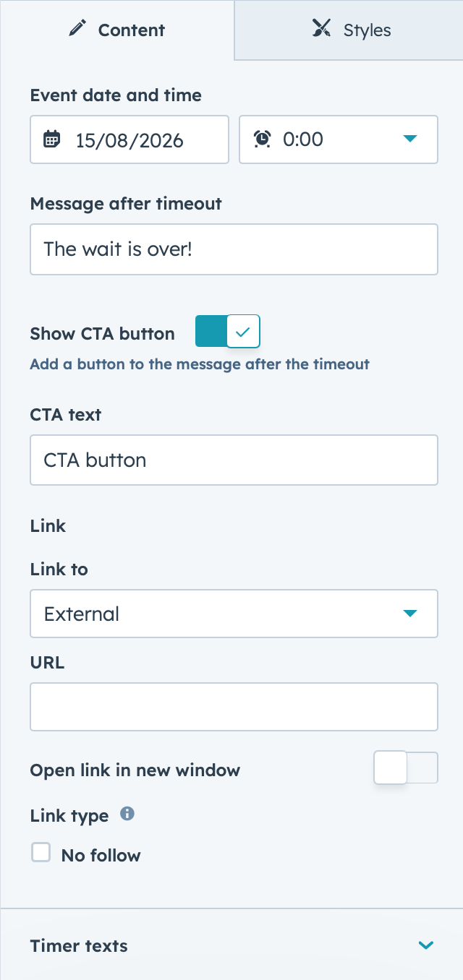The height and width of the screenshot is (980, 463).
Task: Click the Timer texts section header
Action: (231, 945)
